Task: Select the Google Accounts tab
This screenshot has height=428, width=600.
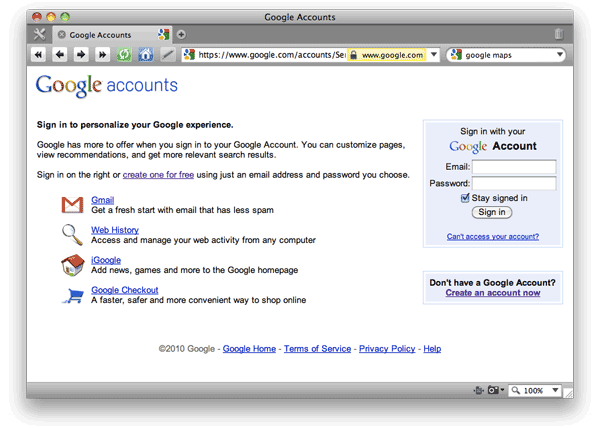Action: [112, 34]
